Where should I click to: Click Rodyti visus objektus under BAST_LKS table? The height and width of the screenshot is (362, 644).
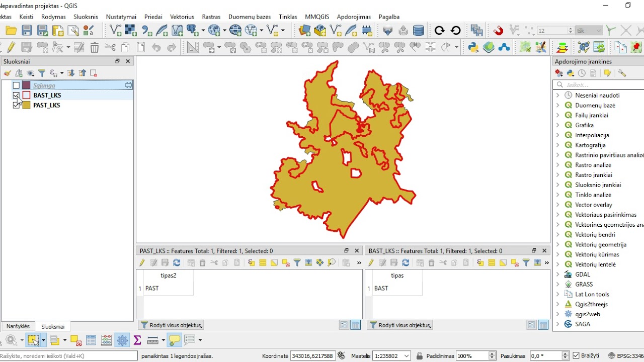[400, 325]
